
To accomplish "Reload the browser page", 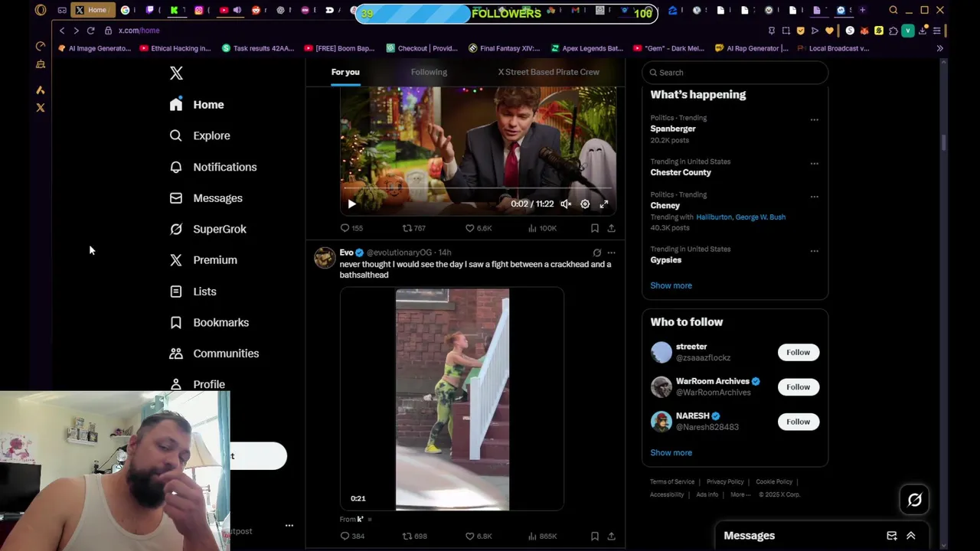I will point(90,31).
